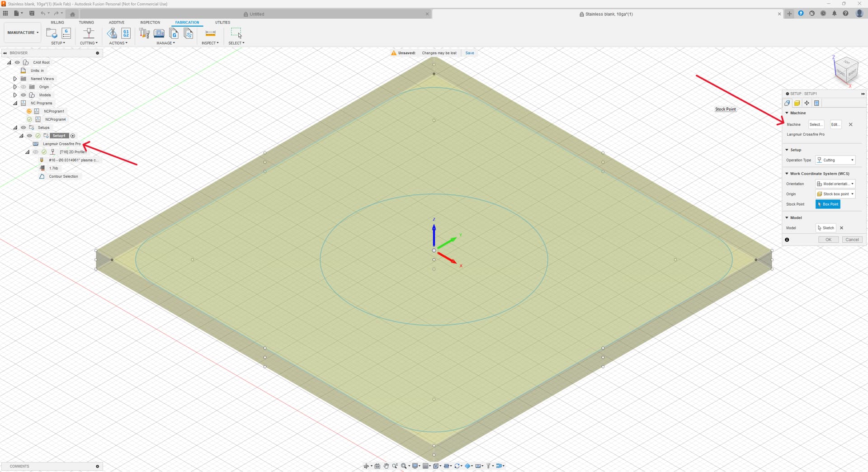Switch to the UTILITIES tab

pos(222,22)
